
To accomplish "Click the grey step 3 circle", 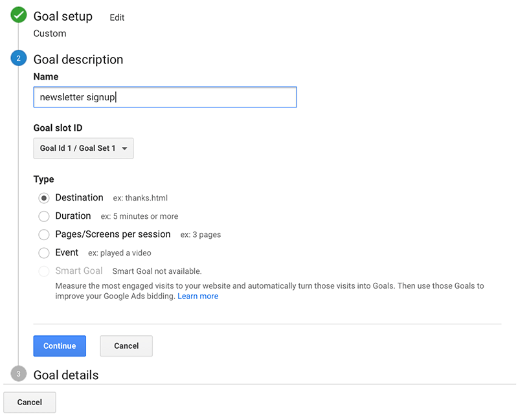I will 18,374.
